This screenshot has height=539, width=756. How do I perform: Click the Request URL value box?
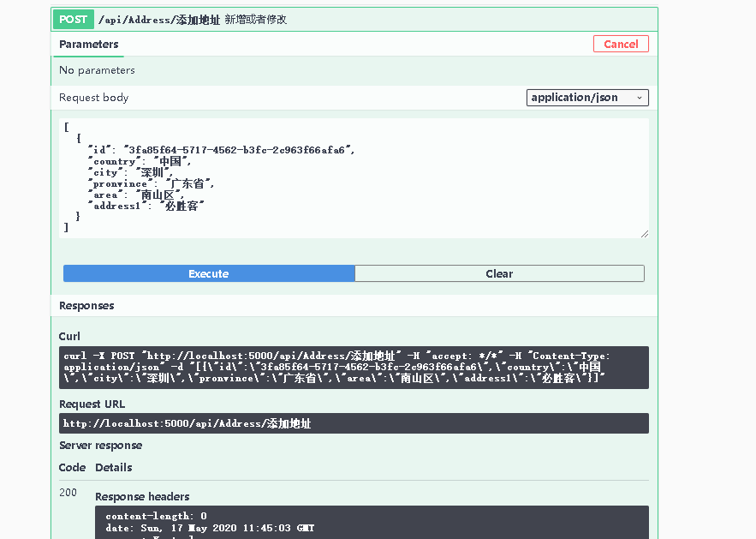(x=354, y=423)
